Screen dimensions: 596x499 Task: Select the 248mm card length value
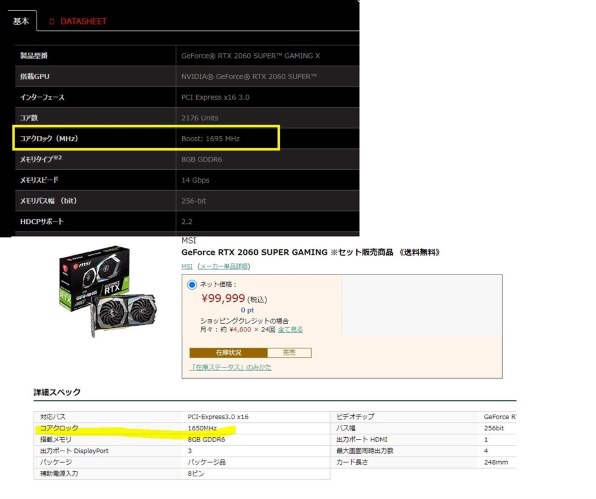click(496, 463)
